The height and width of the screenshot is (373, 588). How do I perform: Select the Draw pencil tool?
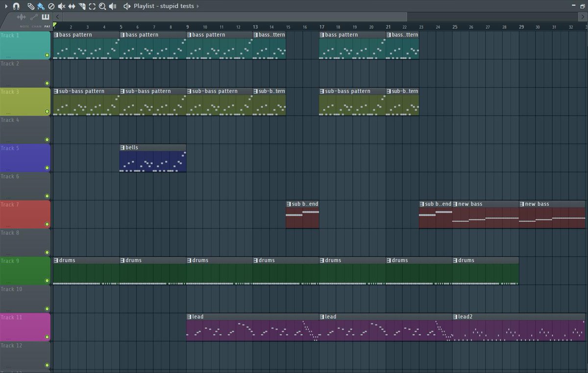click(30, 6)
